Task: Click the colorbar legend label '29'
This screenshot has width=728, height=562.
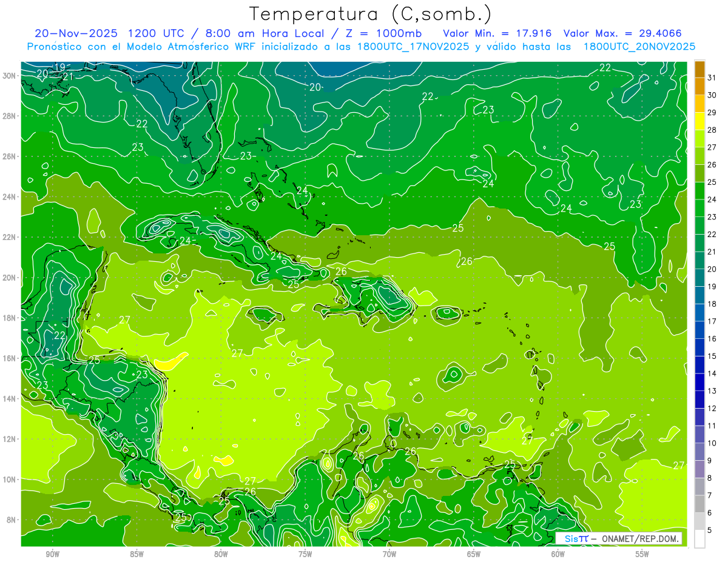Action: [712, 113]
